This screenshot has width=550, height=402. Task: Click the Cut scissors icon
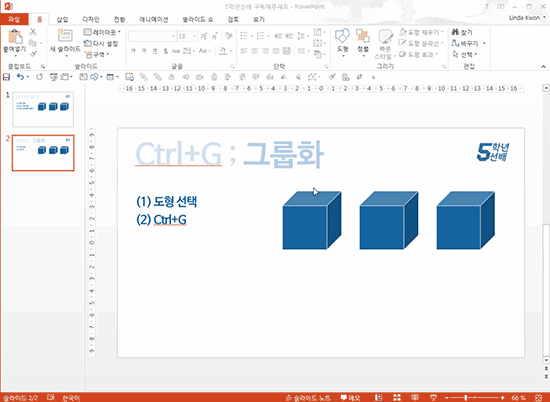[x=33, y=32]
